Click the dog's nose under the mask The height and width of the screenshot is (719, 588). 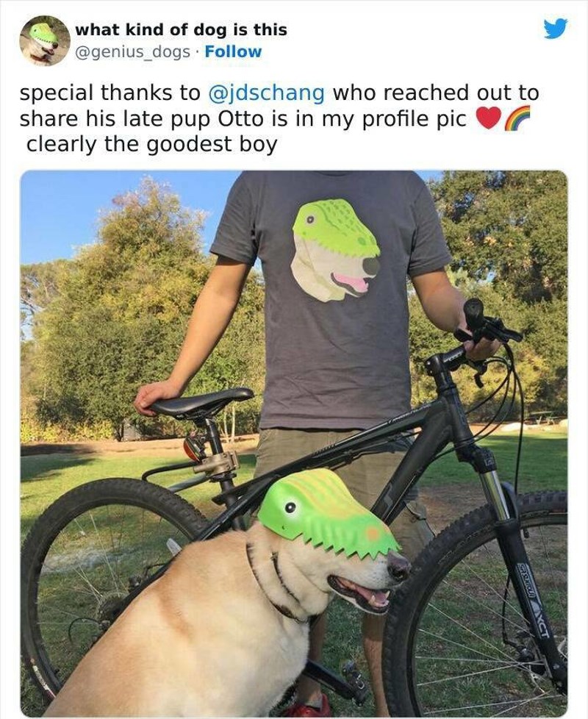click(398, 568)
